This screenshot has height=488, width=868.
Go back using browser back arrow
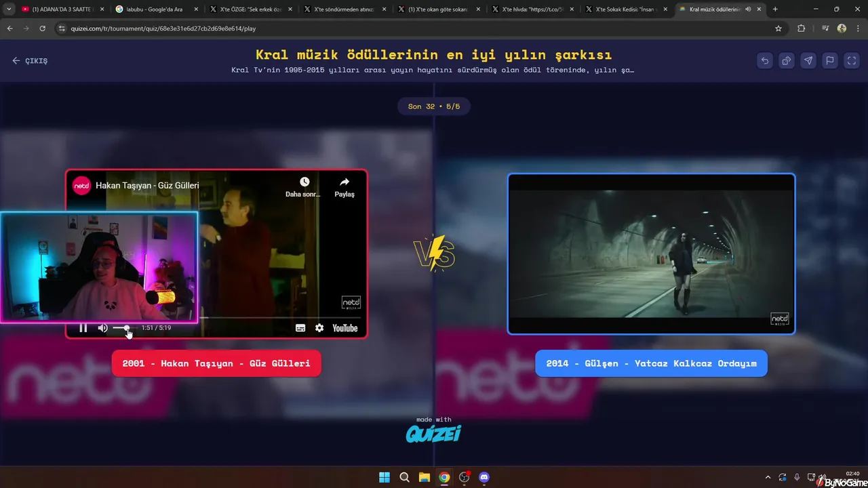pyautogui.click(x=10, y=28)
